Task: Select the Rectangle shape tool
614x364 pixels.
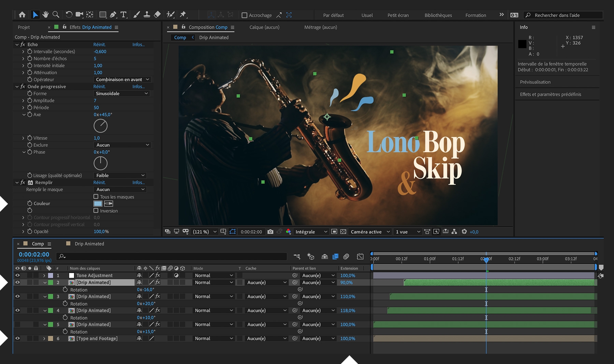Action: [102, 15]
